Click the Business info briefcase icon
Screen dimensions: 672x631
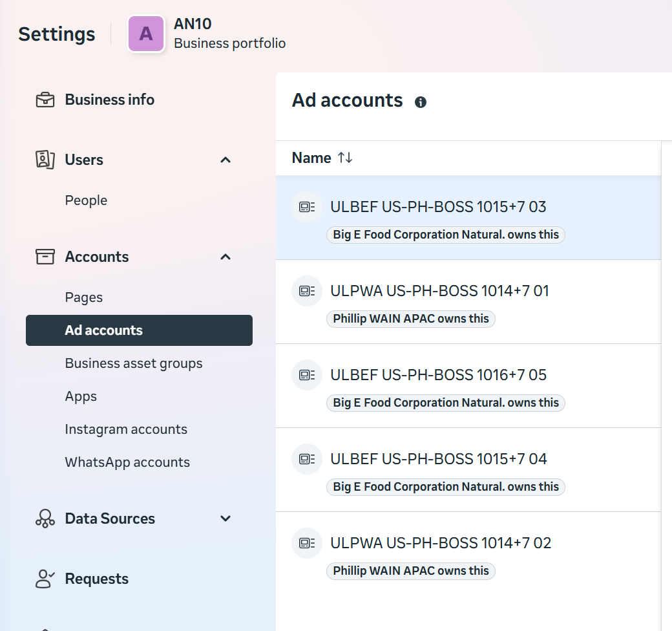pyautogui.click(x=45, y=100)
